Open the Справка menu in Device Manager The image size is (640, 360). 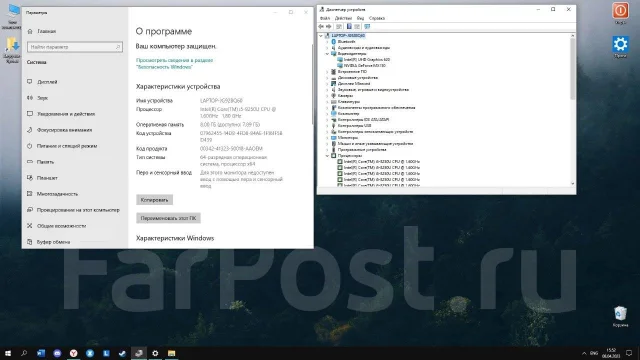click(377, 18)
